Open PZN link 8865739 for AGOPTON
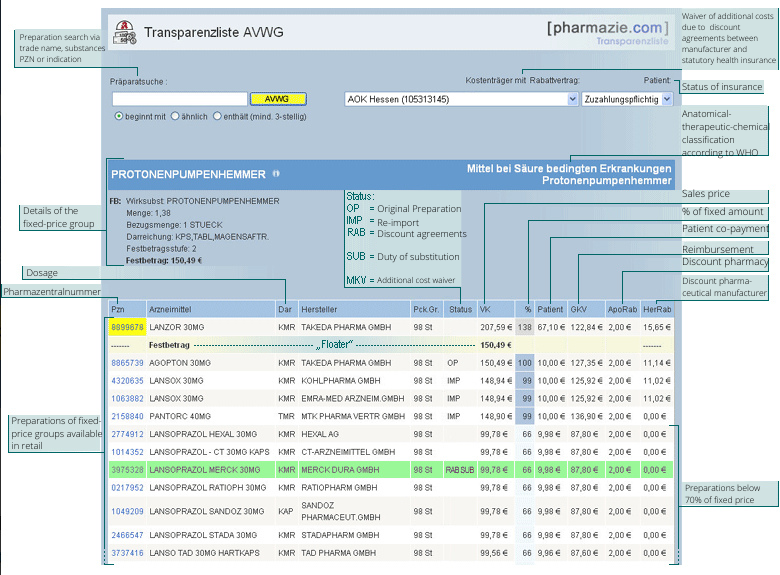This screenshot has height=575, width=780. [127, 363]
